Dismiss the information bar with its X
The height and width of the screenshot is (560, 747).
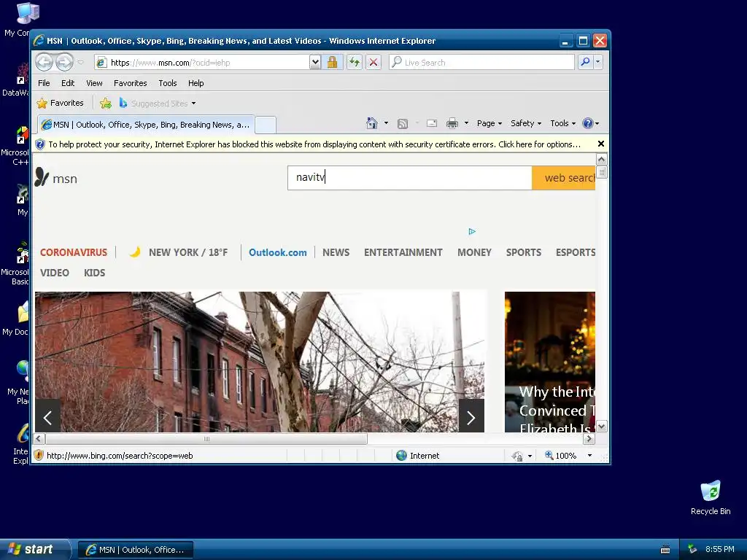pyautogui.click(x=601, y=144)
